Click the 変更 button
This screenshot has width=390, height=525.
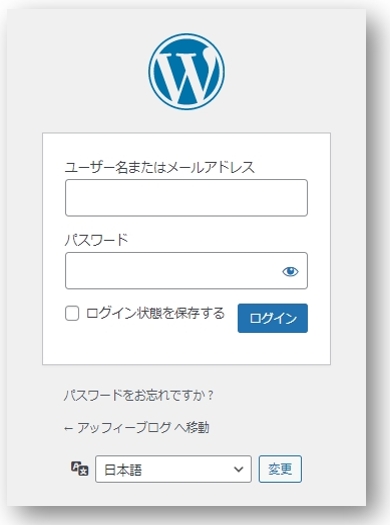[x=280, y=469]
